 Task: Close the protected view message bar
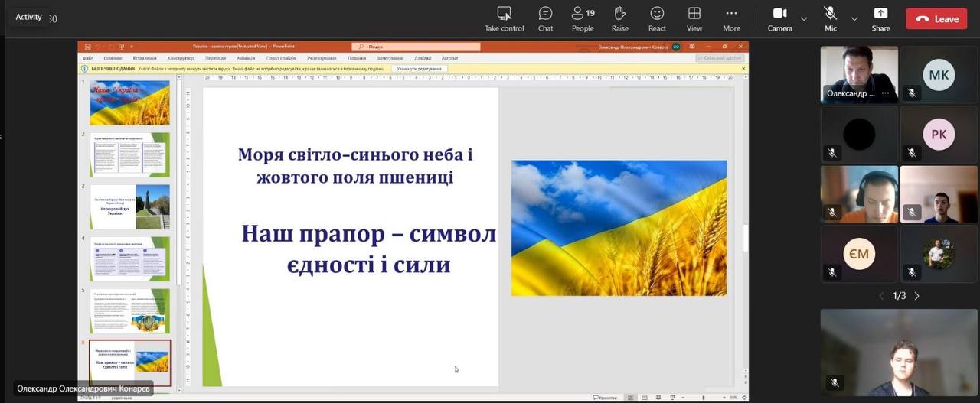pyautogui.click(x=742, y=69)
